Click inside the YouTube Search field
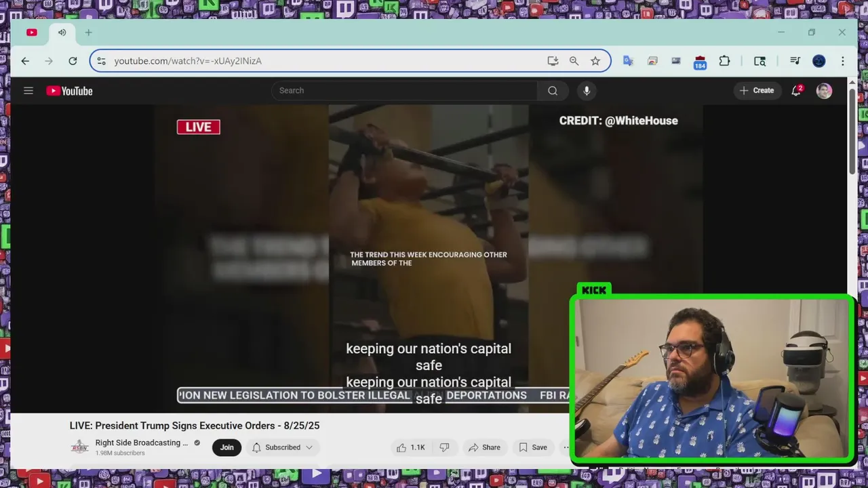Image resolution: width=868 pixels, height=488 pixels. (405, 91)
